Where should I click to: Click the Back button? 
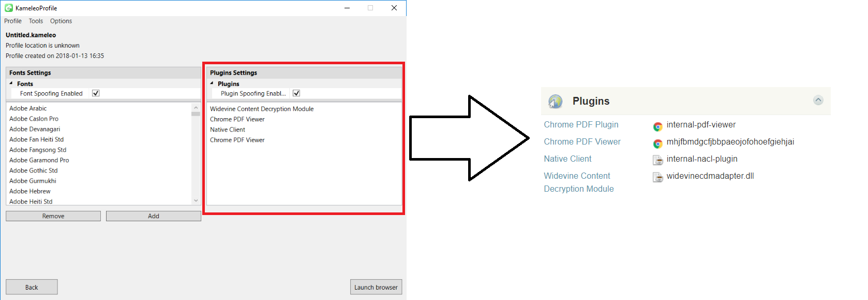pyautogui.click(x=32, y=287)
